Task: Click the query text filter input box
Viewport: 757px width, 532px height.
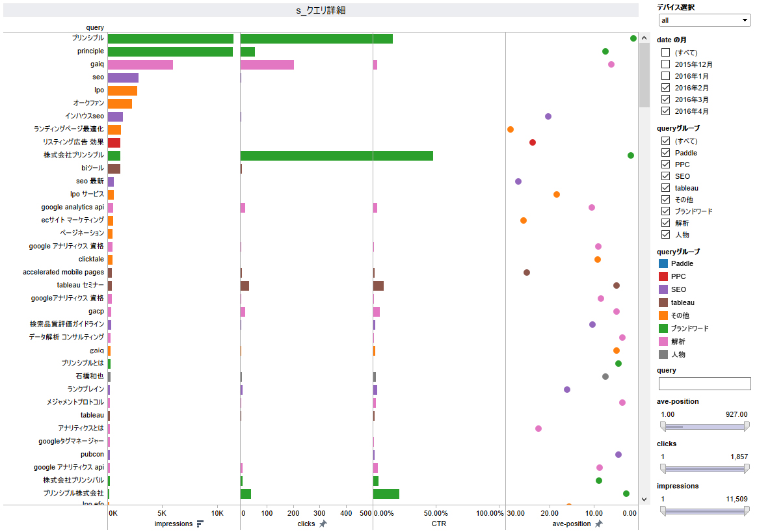Action: coord(704,384)
